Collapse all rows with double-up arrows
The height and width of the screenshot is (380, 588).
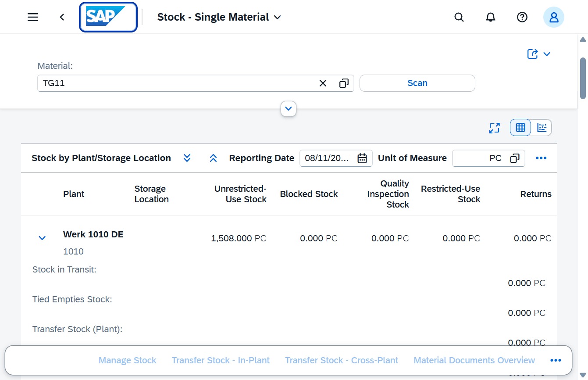point(214,158)
